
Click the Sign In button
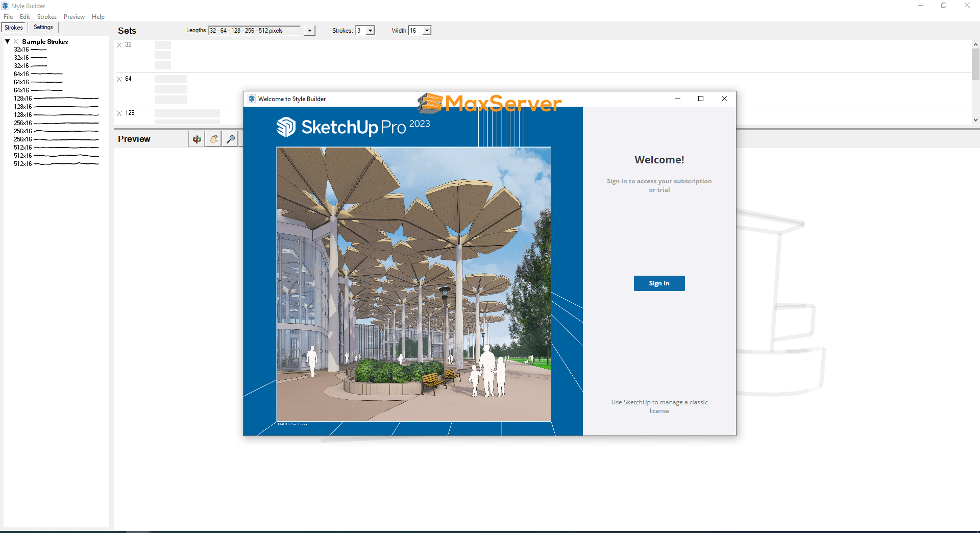coord(659,283)
